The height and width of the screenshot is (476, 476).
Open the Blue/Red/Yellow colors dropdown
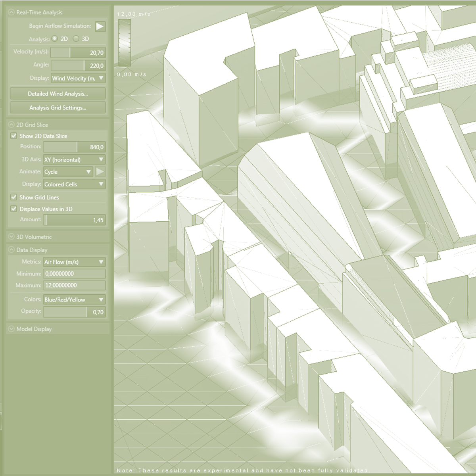[74, 300]
